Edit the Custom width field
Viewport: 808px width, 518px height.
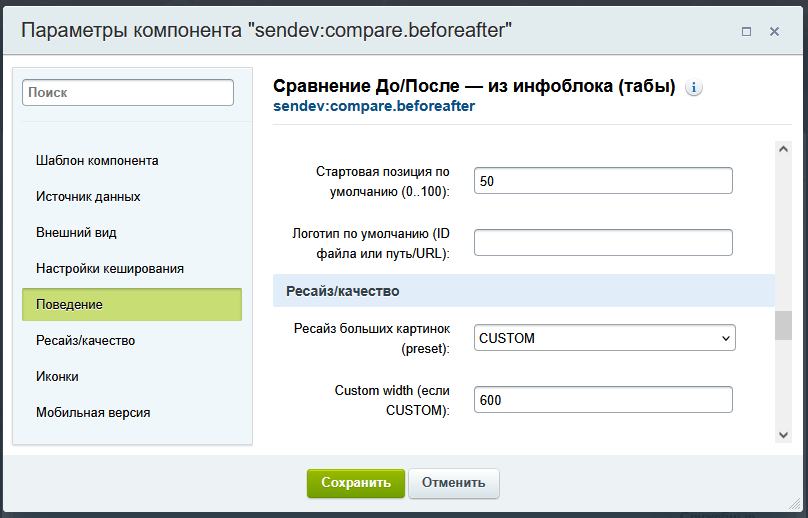click(x=603, y=399)
